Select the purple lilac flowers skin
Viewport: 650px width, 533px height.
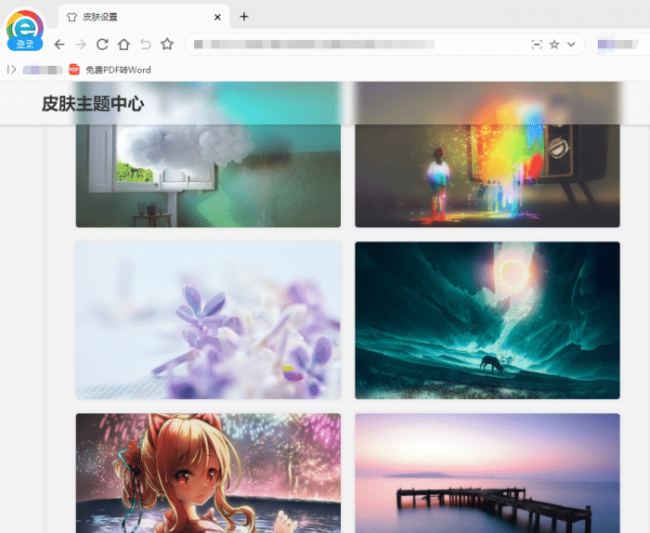[208, 320]
